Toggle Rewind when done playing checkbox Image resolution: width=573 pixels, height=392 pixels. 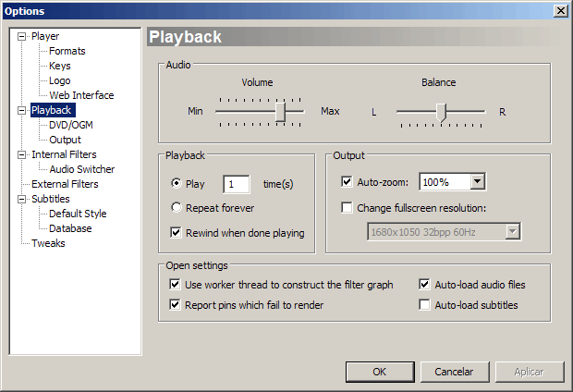click(176, 232)
